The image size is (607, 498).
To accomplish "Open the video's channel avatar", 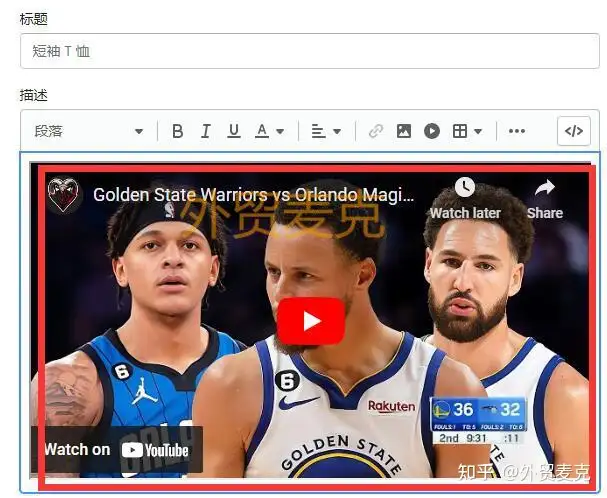I will coord(63,194).
